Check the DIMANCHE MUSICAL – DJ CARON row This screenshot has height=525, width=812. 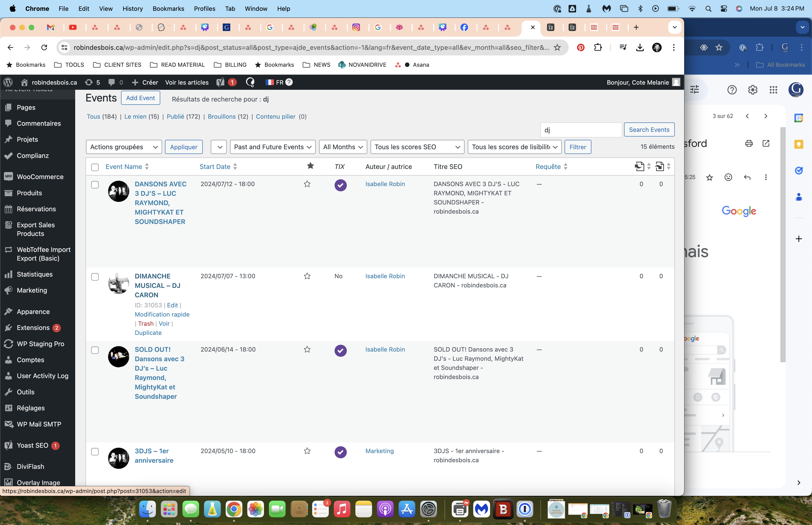pos(95,277)
